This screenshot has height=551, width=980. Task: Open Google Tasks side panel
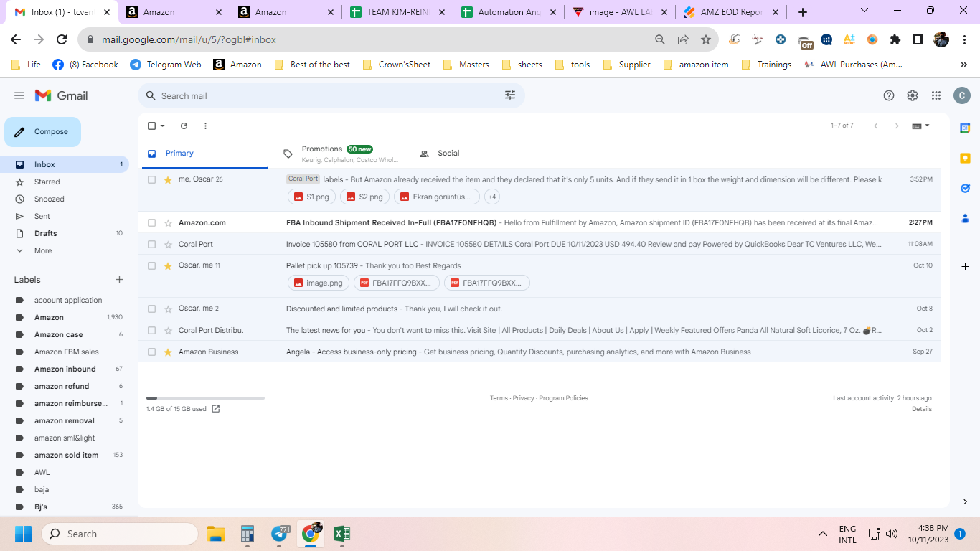click(965, 188)
